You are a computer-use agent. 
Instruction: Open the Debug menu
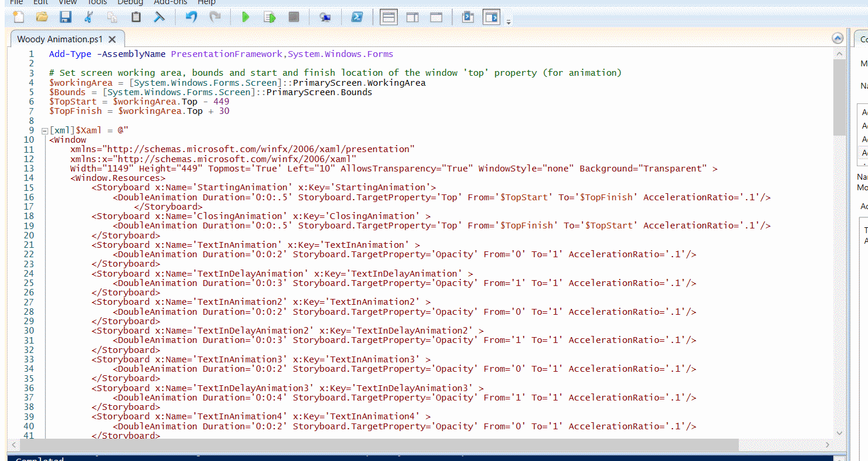(130, 2)
